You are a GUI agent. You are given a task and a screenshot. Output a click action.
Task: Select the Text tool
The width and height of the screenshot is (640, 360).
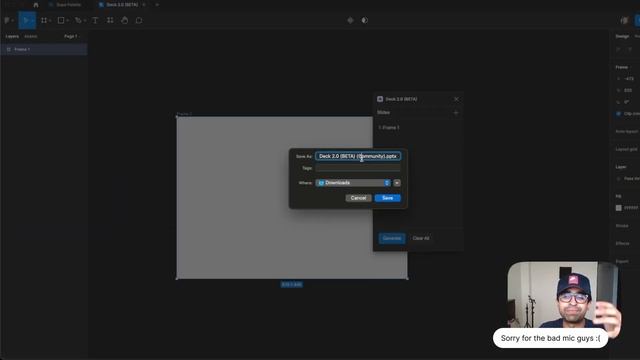coord(95,20)
